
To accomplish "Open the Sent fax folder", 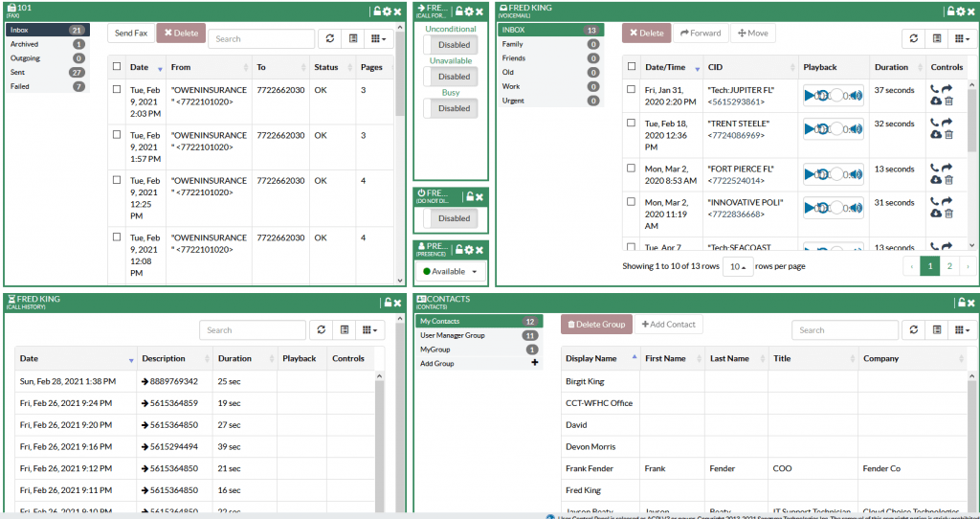I will [x=48, y=73].
